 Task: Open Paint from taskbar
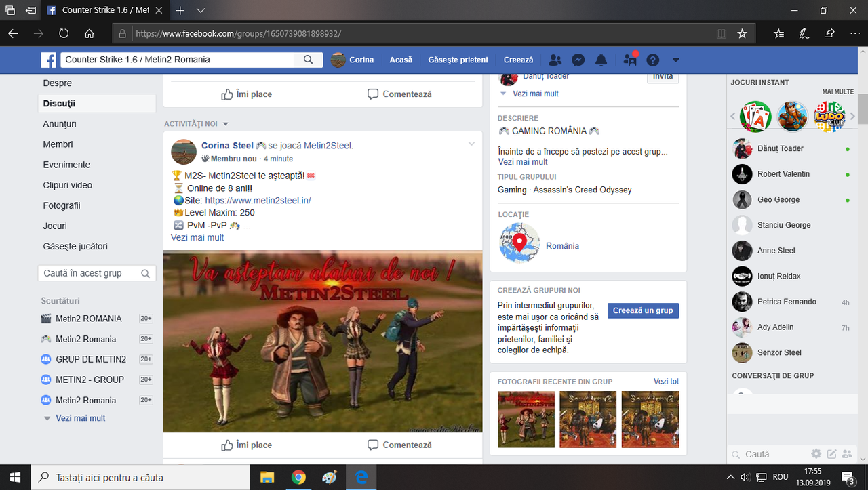coord(330,477)
